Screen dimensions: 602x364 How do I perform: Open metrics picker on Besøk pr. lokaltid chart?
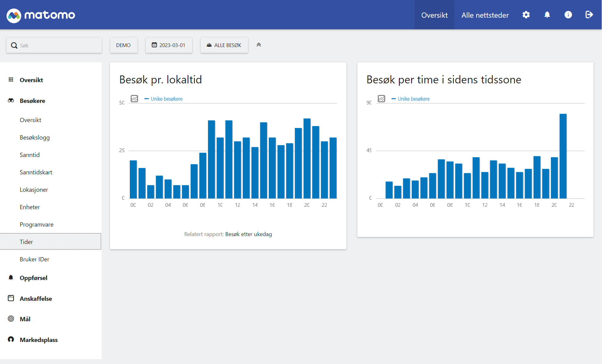pos(134,99)
